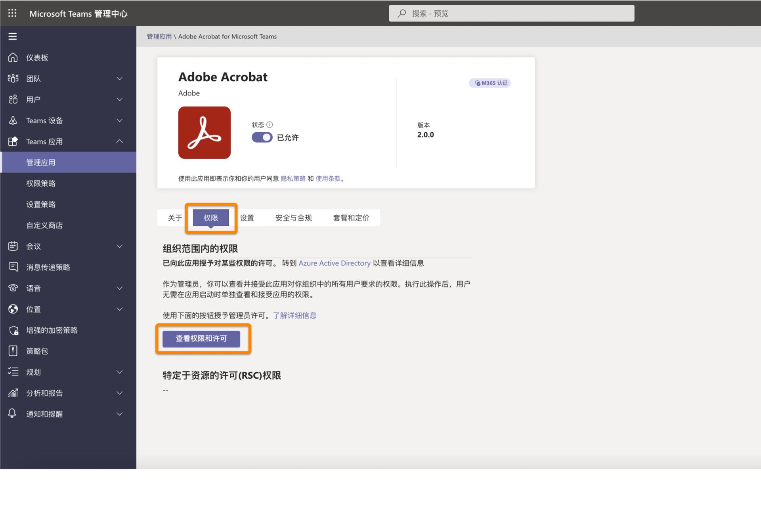
Task: Switch to the 设置 tab
Action: click(x=247, y=218)
